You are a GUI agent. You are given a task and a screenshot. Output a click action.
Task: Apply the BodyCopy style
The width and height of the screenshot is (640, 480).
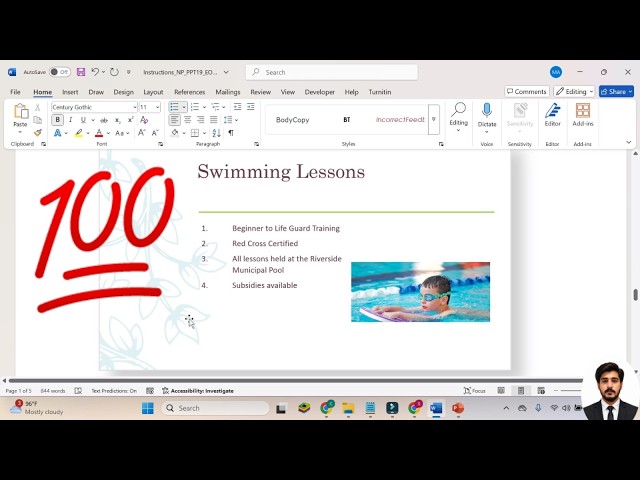click(x=292, y=120)
